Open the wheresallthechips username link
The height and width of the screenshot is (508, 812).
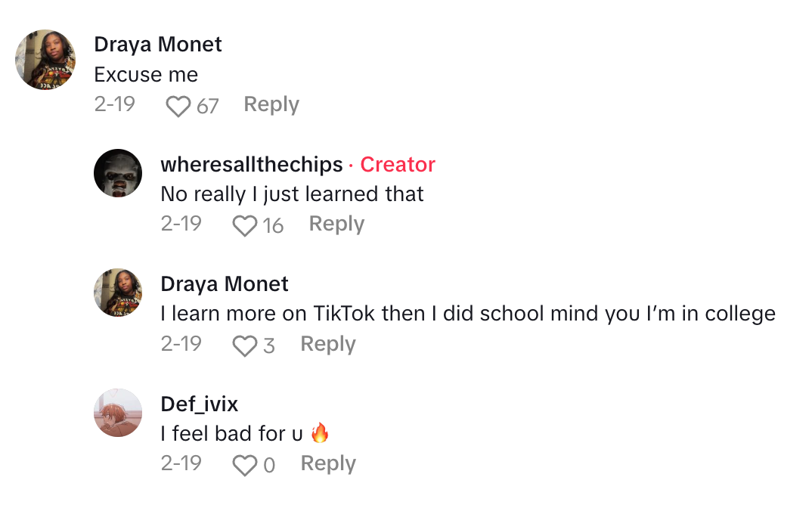[252, 164]
